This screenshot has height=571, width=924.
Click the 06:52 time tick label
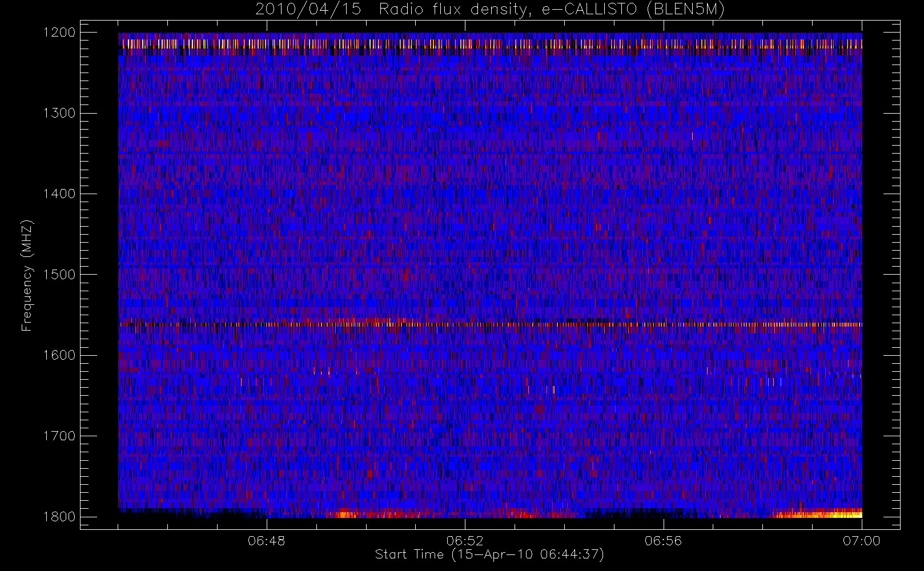[465, 541]
